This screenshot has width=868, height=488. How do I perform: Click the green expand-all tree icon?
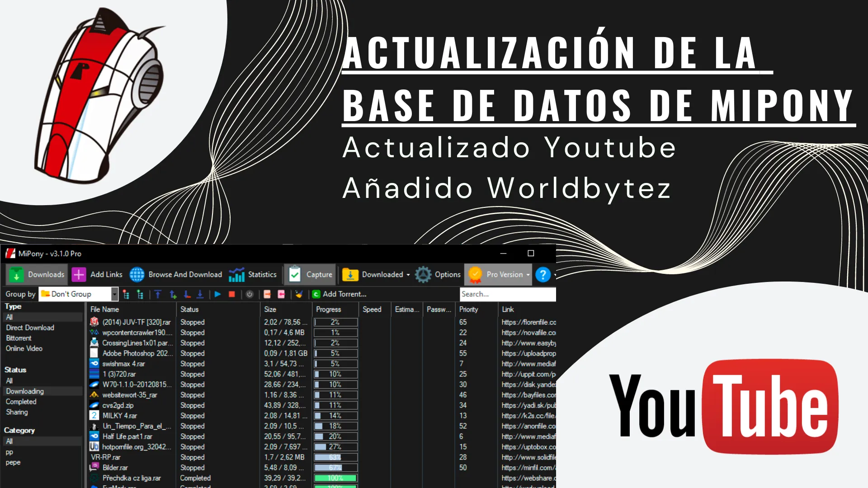click(x=140, y=295)
